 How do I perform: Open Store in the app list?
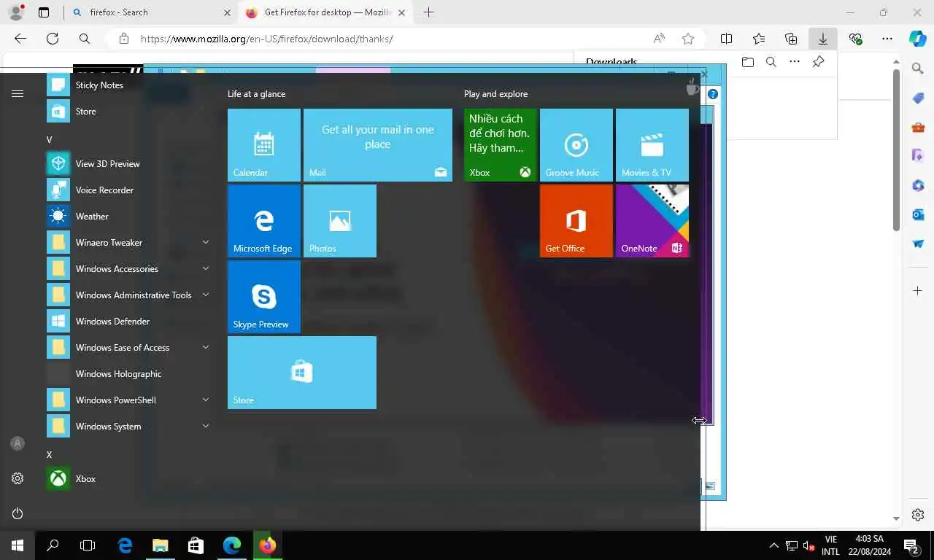[x=128, y=112]
